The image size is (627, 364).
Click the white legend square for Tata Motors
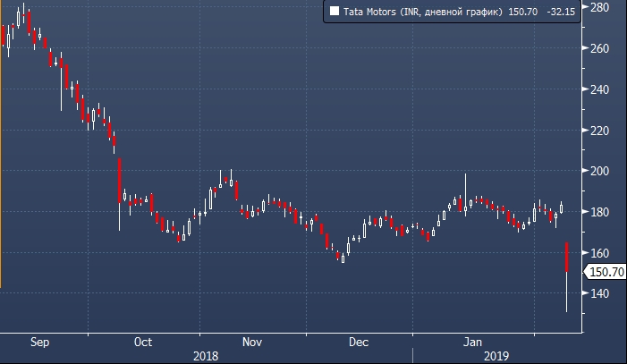point(335,12)
